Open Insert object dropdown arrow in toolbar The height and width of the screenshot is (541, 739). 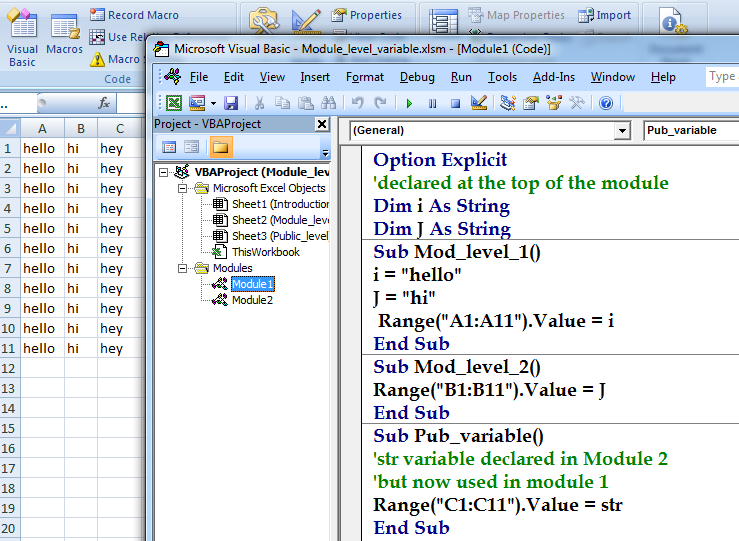pos(213,103)
